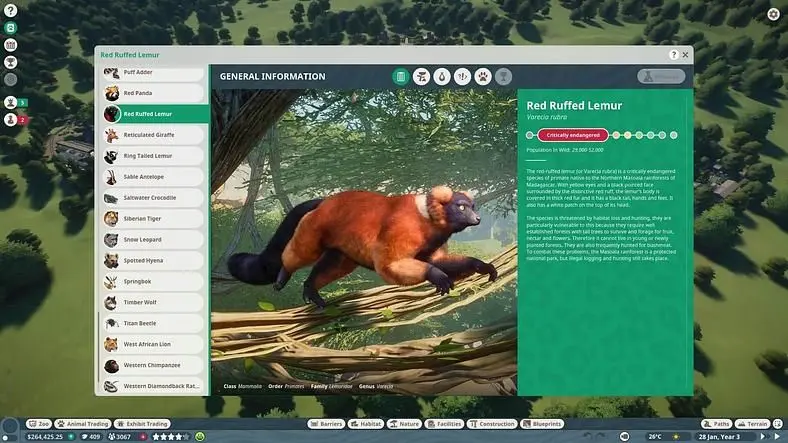
Task: Open the General Information tab icon
Action: coord(401,76)
